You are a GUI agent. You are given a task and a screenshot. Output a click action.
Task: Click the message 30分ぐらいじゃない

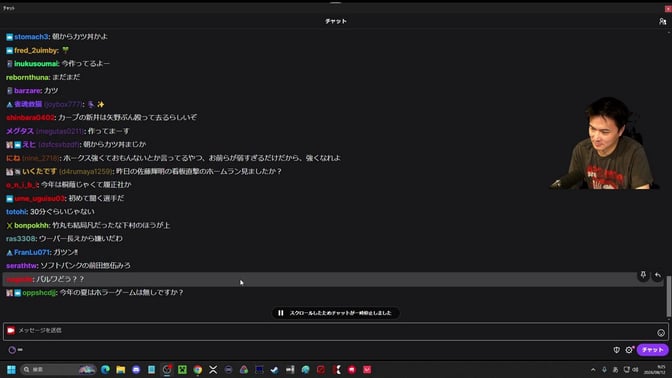pyautogui.click(x=62, y=212)
